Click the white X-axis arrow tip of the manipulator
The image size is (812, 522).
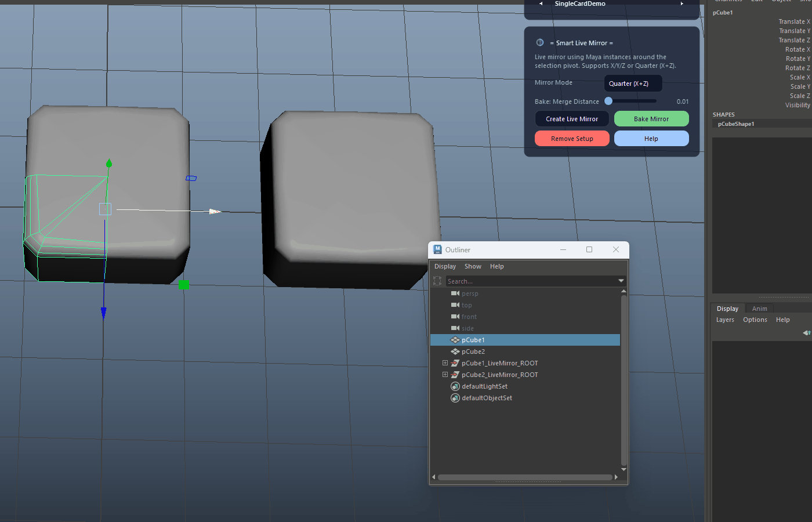215,212
